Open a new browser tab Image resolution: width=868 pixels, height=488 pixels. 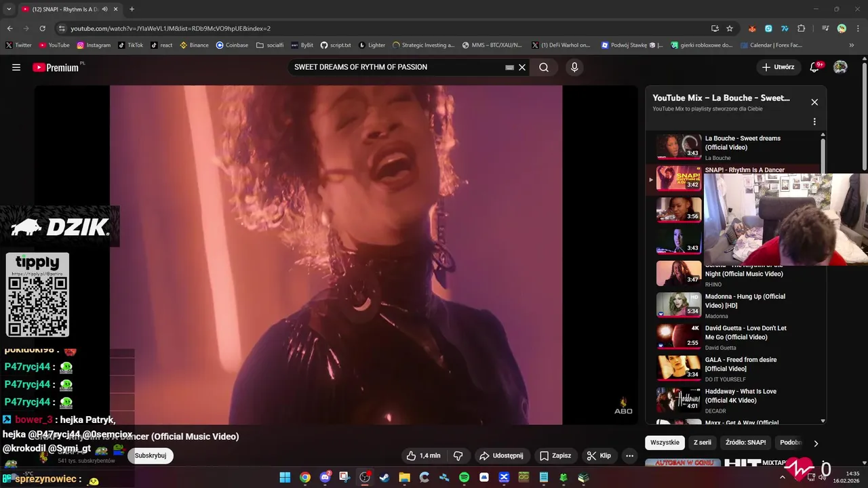pyautogui.click(x=132, y=9)
